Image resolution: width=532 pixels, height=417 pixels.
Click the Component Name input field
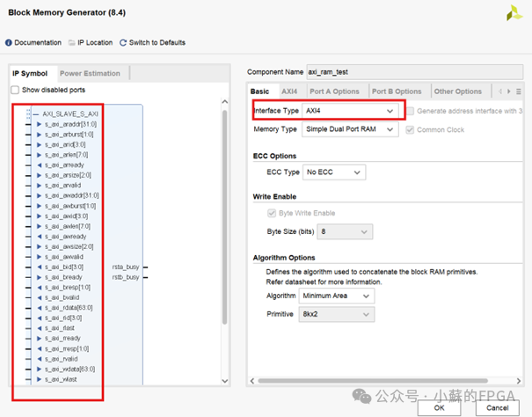(x=414, y=72)
